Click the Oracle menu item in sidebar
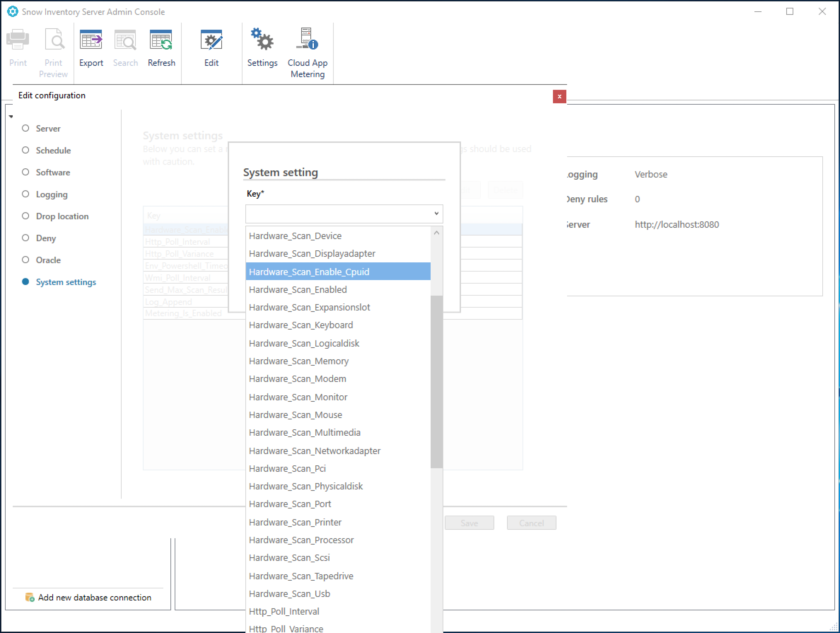 coord(48,260)
